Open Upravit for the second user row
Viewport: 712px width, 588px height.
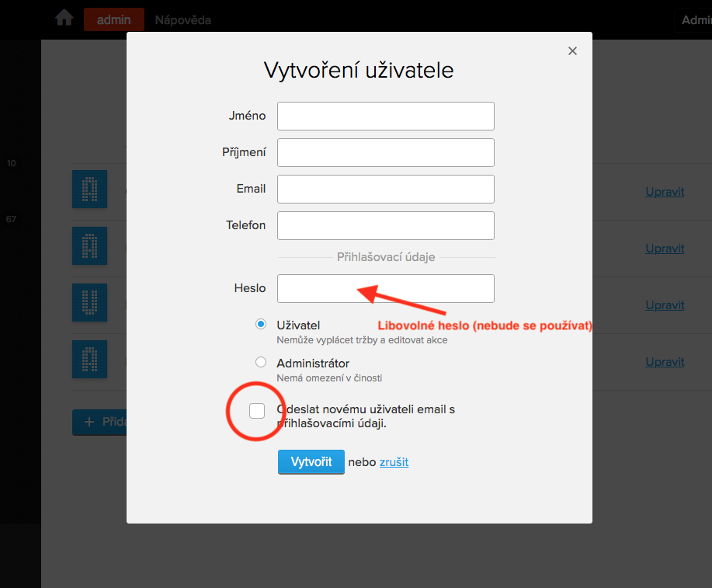tap(665, 249)
